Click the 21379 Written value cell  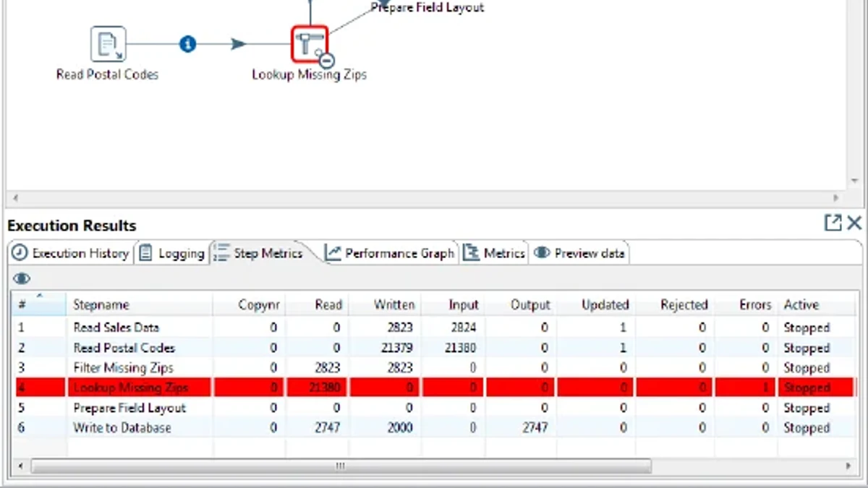[385, 348]
